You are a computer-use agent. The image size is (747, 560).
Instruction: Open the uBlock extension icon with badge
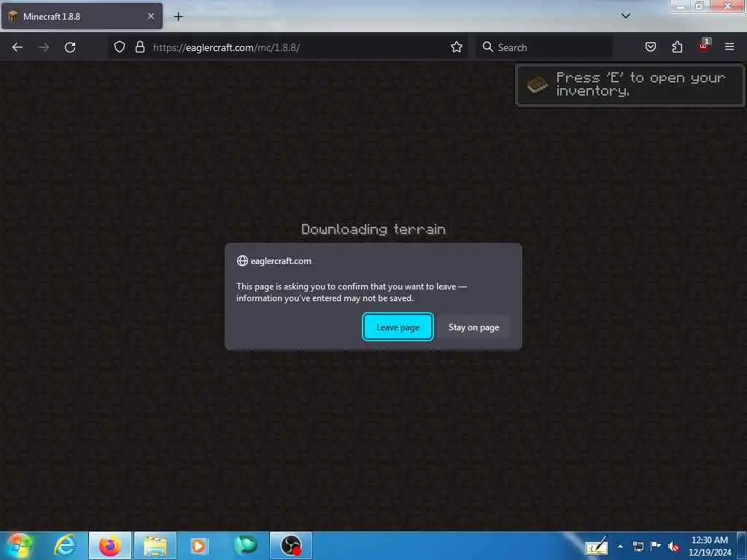point(704,46)
